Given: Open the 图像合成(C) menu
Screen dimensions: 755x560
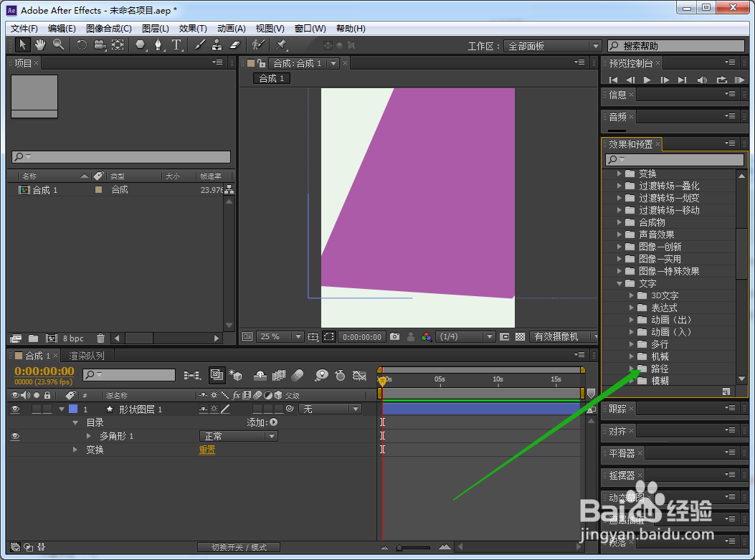Looking at the screenshot, I should coord(109,29).
